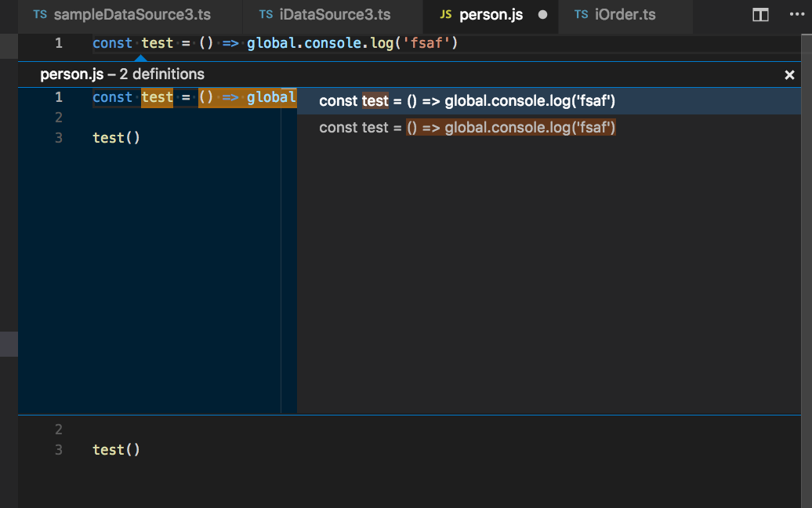Click test() call on line 3 of main editor
The width and height of the screenshot is (812, 508).
tap(116, 450)
